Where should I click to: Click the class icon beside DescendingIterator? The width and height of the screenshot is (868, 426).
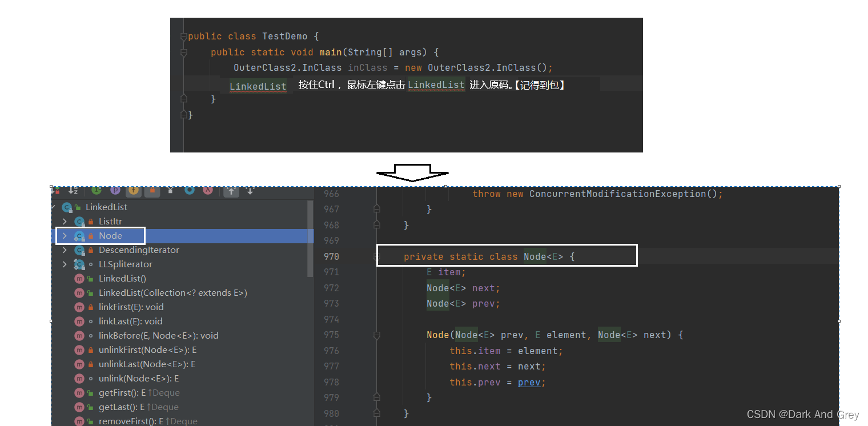(x=79, y=250)
